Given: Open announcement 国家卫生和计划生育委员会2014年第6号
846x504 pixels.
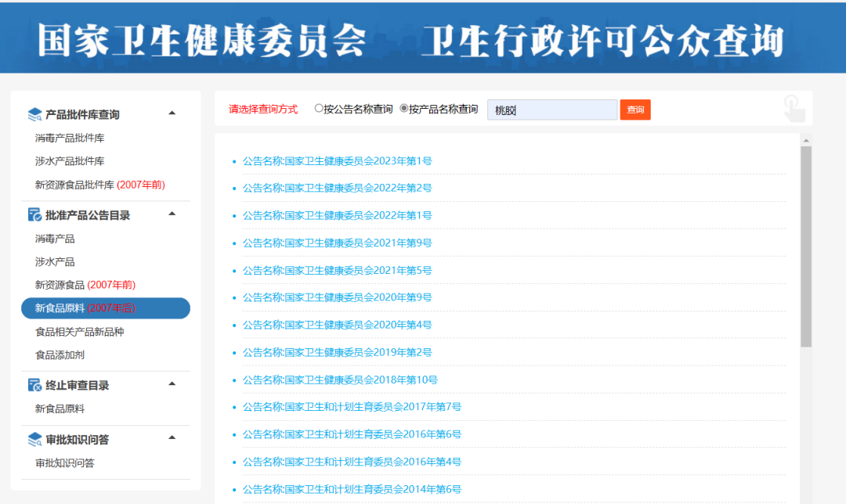Looking at the screenshot, I should coord(352,489).
